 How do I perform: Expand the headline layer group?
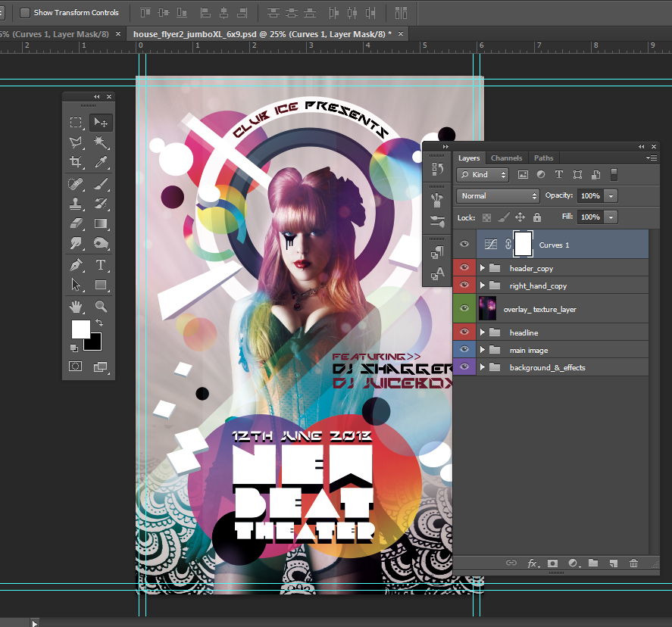pyautogui.click(x=483, y=332)
